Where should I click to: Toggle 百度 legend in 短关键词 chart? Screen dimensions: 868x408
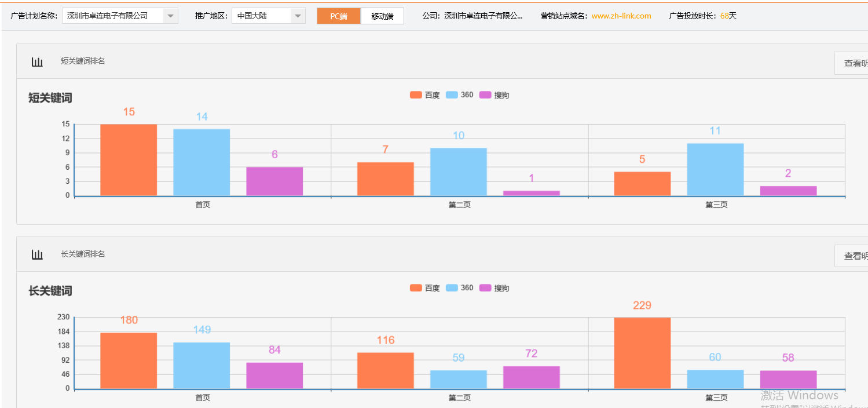424,95
